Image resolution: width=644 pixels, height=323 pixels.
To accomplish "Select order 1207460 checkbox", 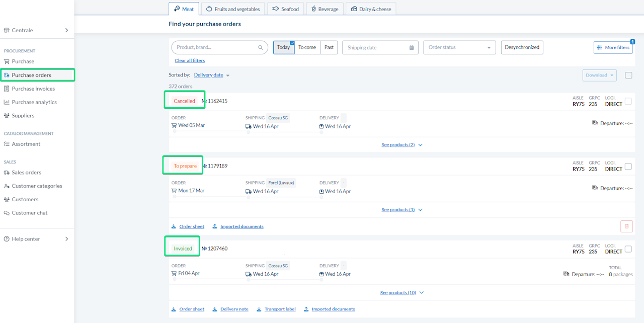I will point(628,249).
